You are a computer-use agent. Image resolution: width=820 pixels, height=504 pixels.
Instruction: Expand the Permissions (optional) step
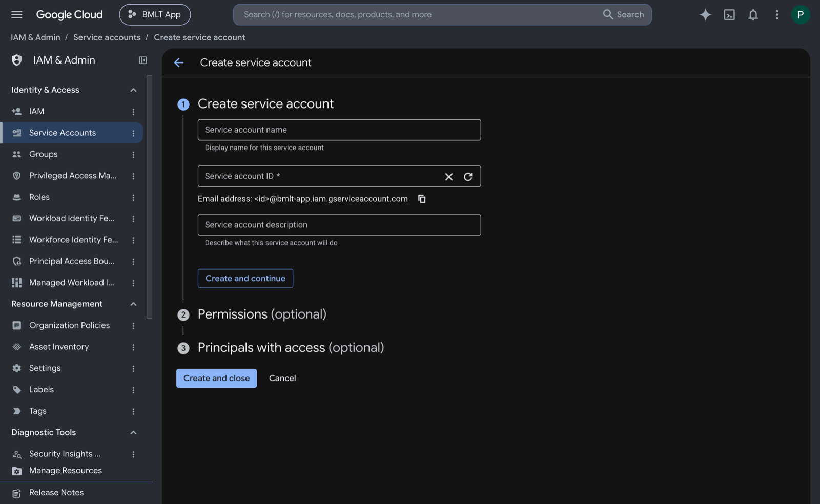click(262, 314)
